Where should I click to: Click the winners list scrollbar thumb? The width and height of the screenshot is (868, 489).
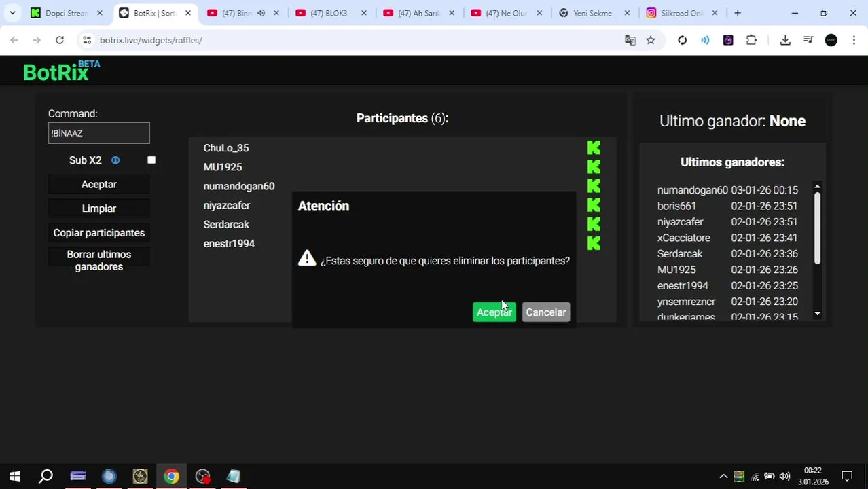[x=817, y=228]
